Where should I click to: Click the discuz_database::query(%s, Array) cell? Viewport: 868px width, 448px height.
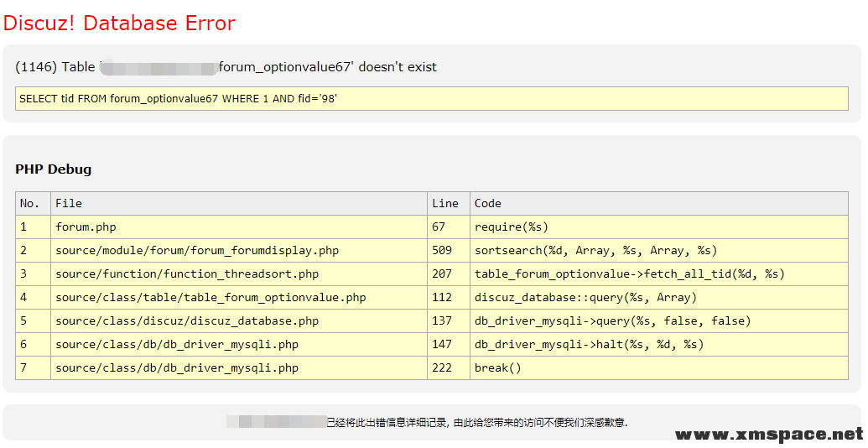[x=658, y=297]
